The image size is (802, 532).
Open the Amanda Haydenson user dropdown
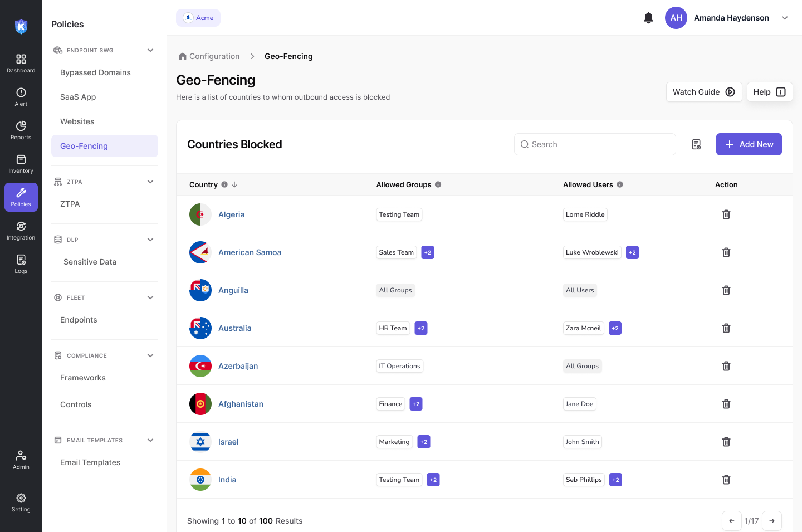click(x=785, y=18)
